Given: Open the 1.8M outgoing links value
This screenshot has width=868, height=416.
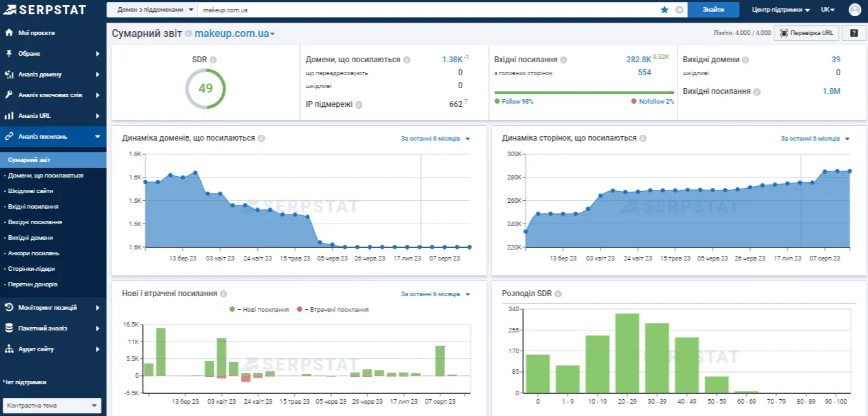Looking at the screenshot, I should (x=831, y=91).
